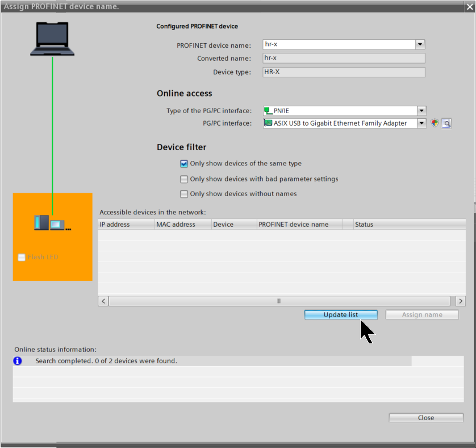Close the Assign PROFINET device name dialog

click(x=470, y=7)
